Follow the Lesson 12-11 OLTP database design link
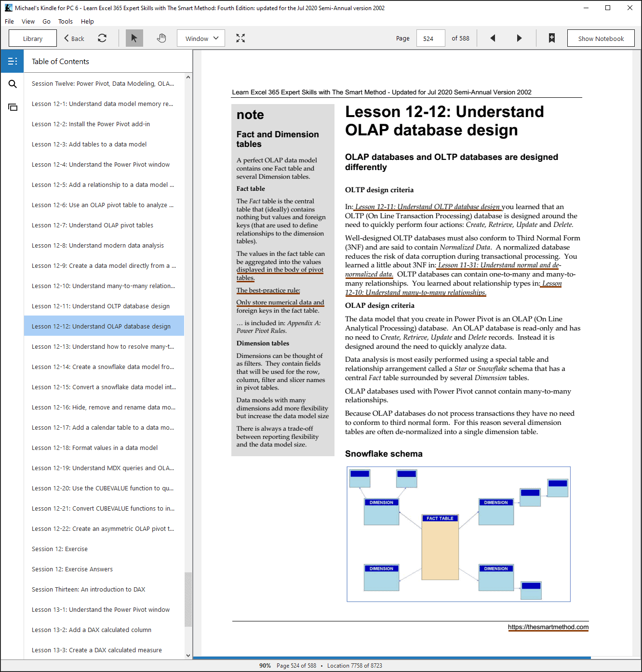The image size is (642, 672). [x=428, y=207]
